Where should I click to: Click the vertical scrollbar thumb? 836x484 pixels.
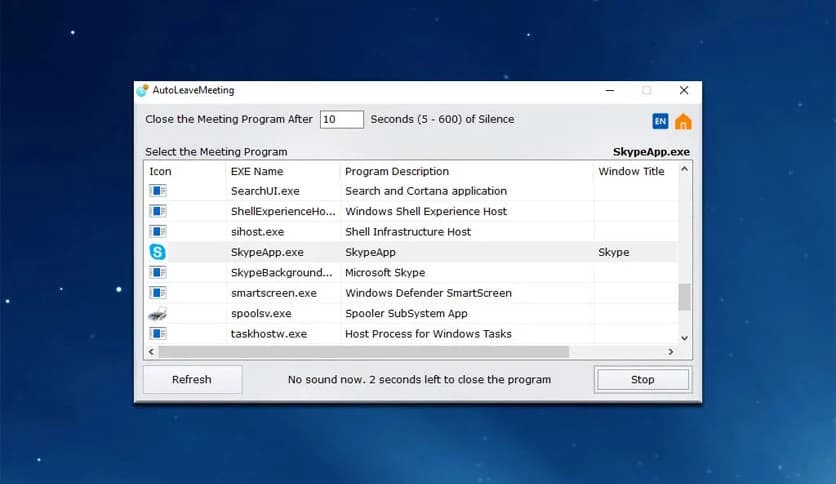(685, 297)
